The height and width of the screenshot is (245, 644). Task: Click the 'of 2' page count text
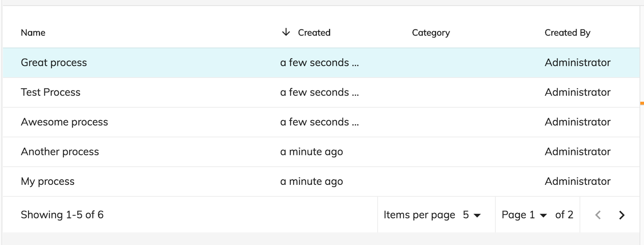coord(564,215)
